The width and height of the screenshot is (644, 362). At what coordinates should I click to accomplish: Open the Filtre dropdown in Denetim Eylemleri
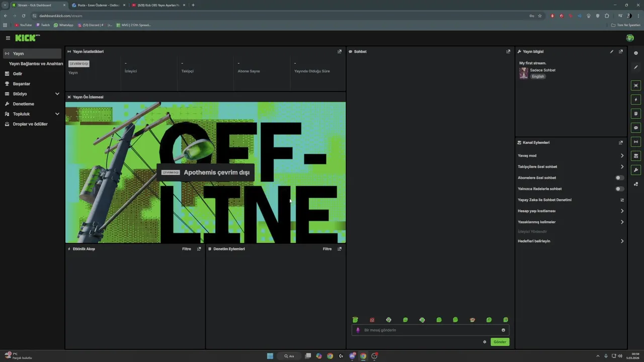coord(327,249)
